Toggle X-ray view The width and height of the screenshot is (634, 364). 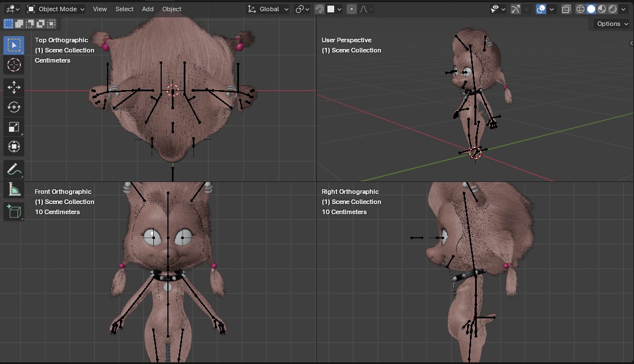coord(566,9)
